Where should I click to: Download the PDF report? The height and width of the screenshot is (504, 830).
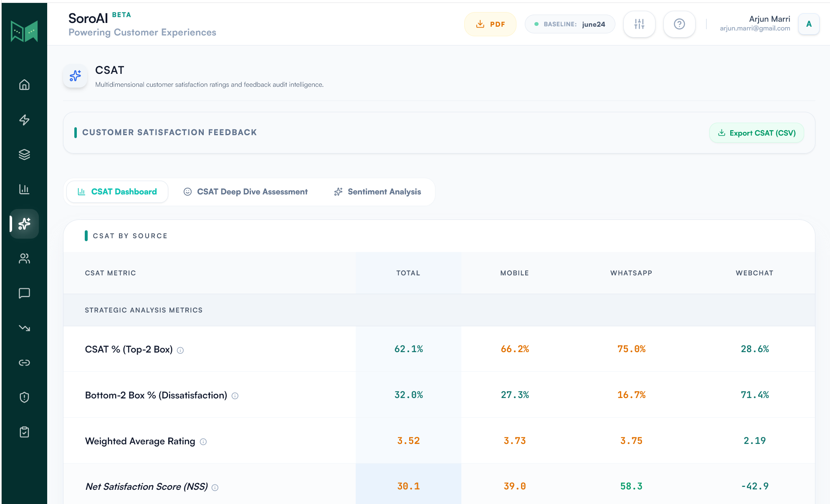click(491, 24)
